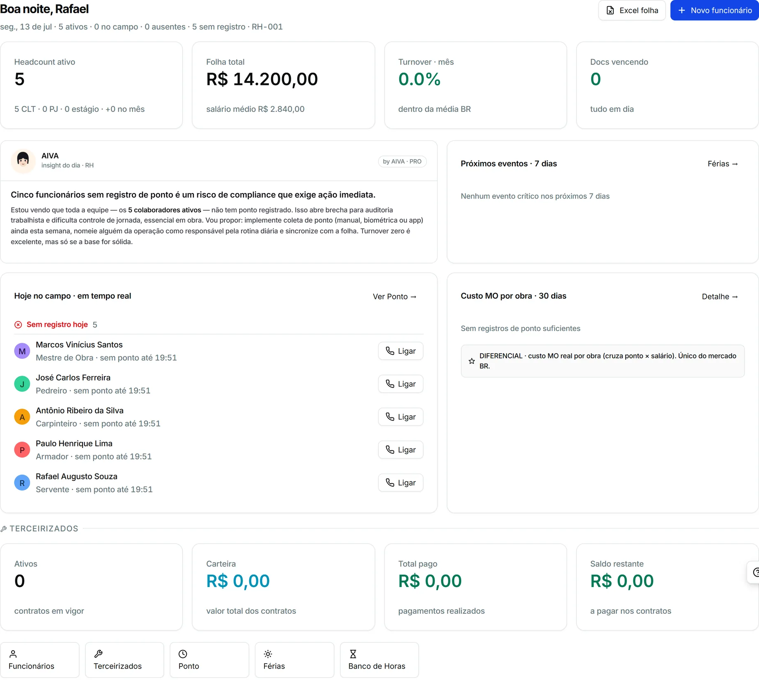Open the Ver Ponto link
Image resolution: width=759 pixels, height=700 pixels.
[x=394, y=297]
